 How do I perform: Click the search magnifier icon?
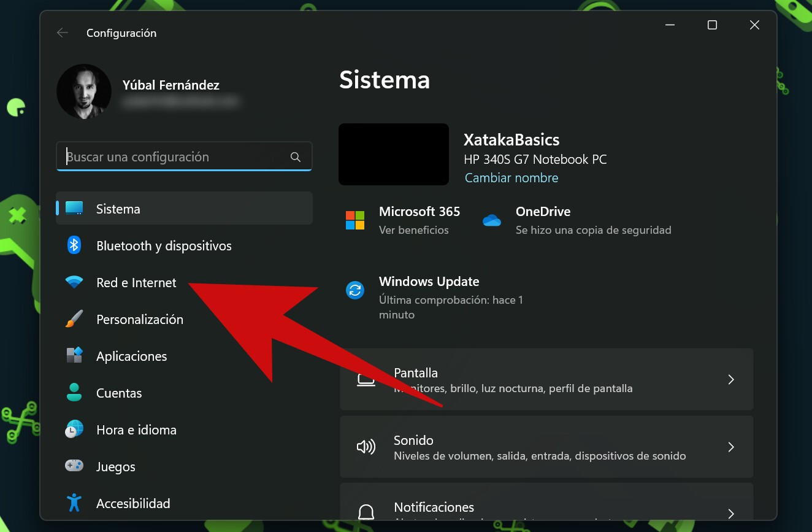pos(296,157)
